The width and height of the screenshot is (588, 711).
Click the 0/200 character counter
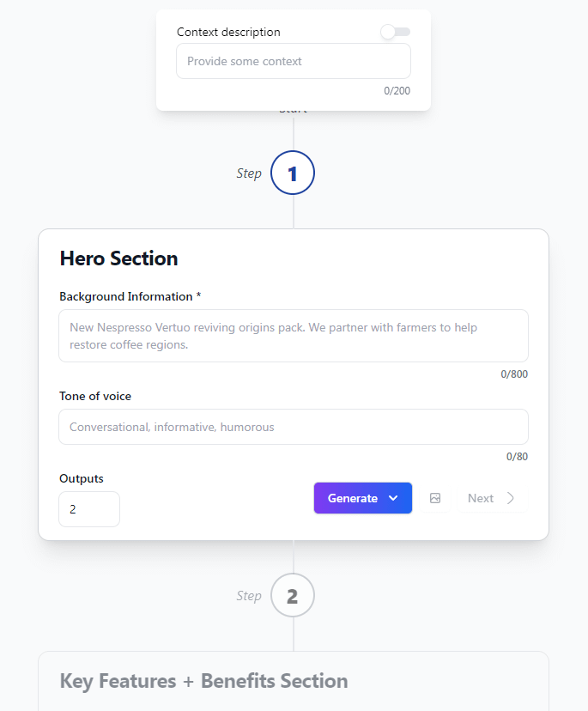(397, 90)
